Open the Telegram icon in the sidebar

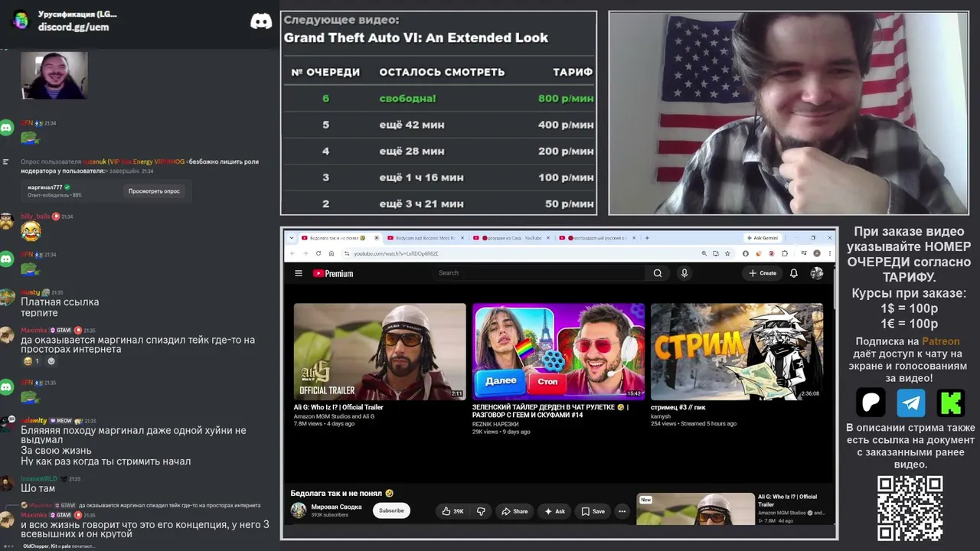[x=911, y=403]
